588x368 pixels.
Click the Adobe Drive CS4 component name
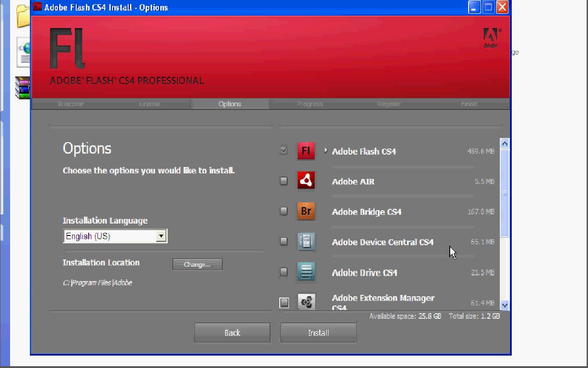pyautogui.click(x=365, y=273)
